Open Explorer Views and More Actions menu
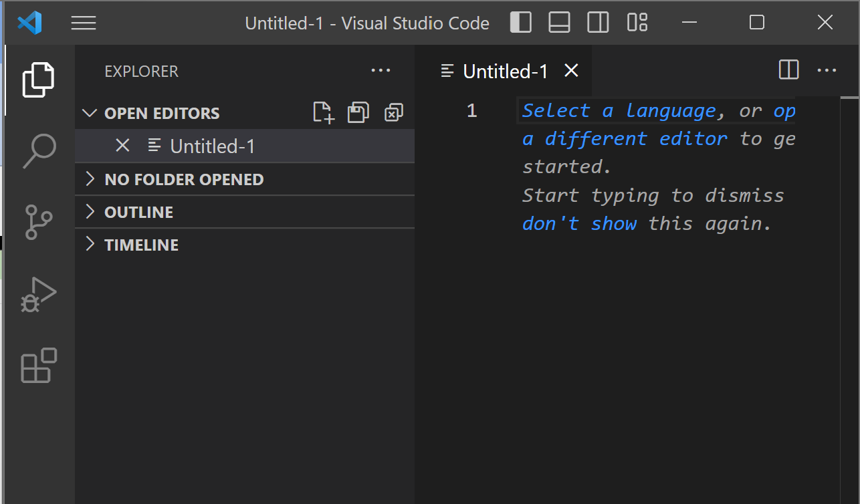Screen dimensions: 860x504 [381, 71]
